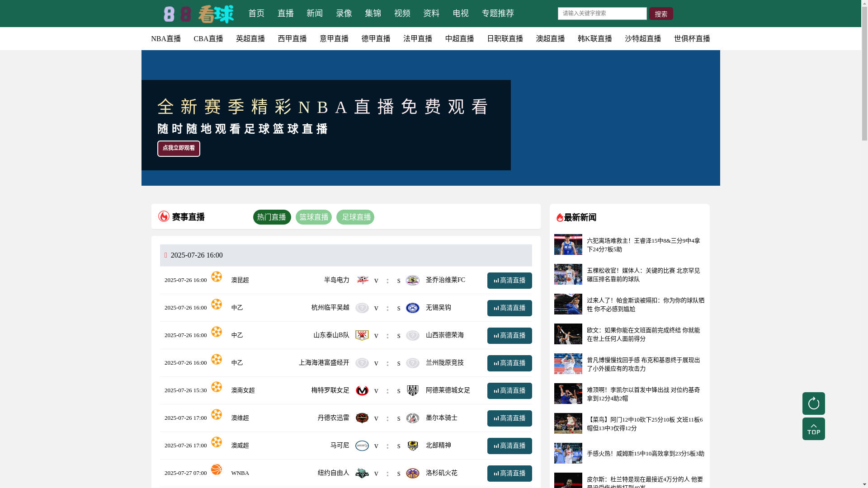Open 世俱杯直播 link in league bar
The image size is (868, 488).
(692, 39)
